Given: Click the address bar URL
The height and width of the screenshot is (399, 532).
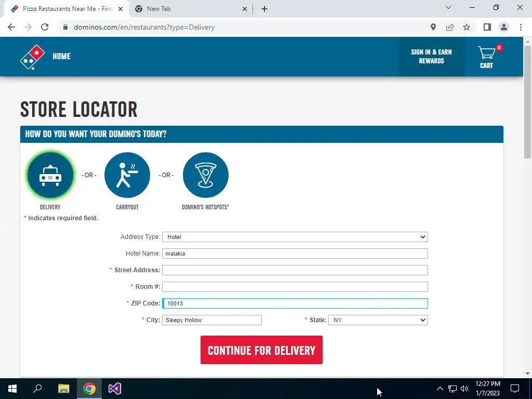Looking at the screenshot, I should click(144, 27).
